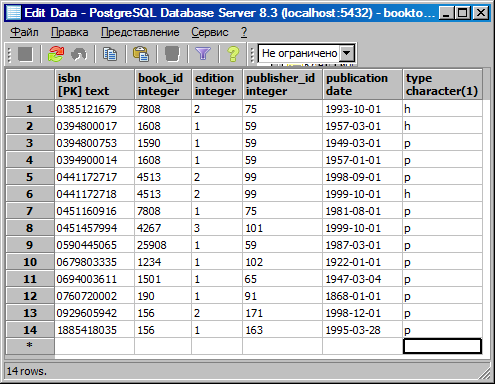The image size is (495, 384).
Task: Click type cell 'h' in row 6
Action: 443,194
